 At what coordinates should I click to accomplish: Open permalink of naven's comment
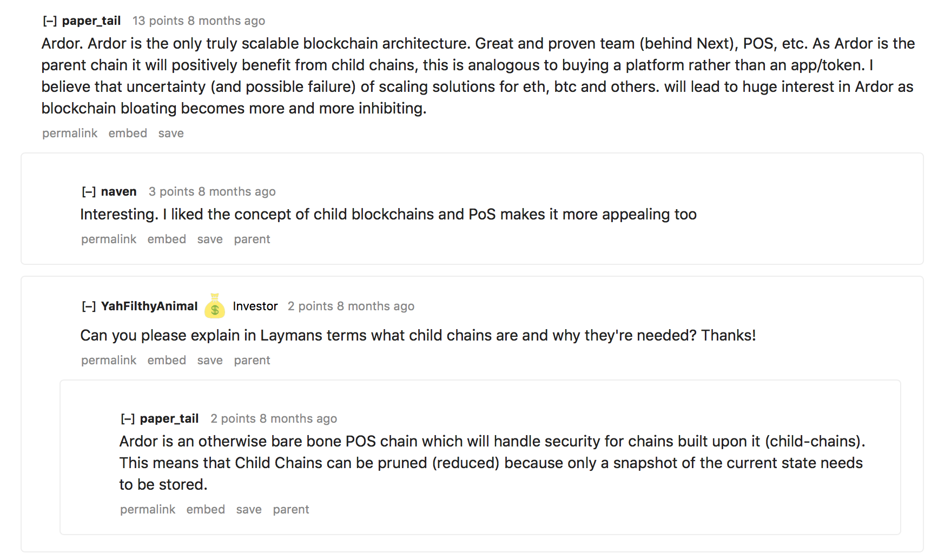[x=109, y=239]
